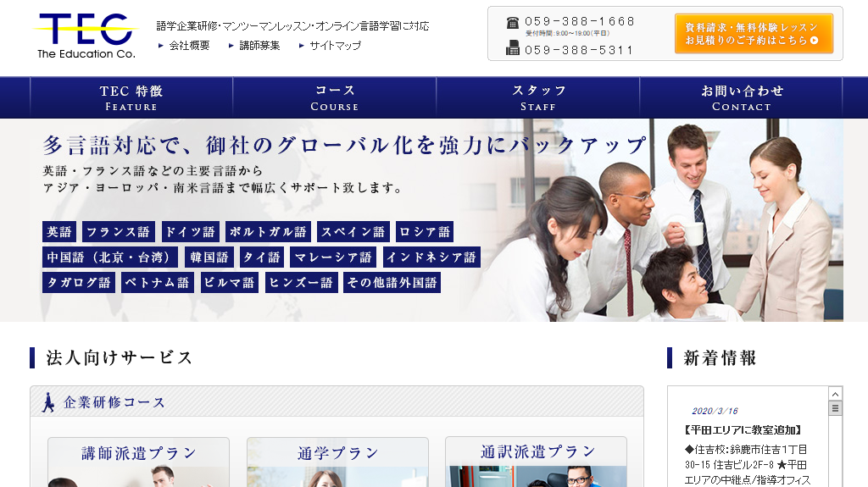Click the phone number 059-388-1668
The height and width of the screenshot is (487, 868).
coord(580,21)
